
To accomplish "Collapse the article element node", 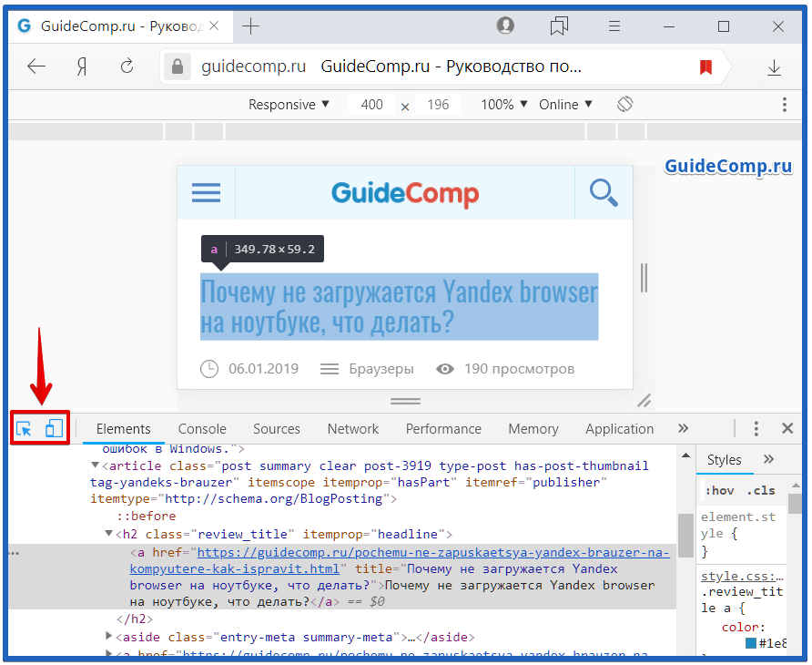I will point(96,465).
